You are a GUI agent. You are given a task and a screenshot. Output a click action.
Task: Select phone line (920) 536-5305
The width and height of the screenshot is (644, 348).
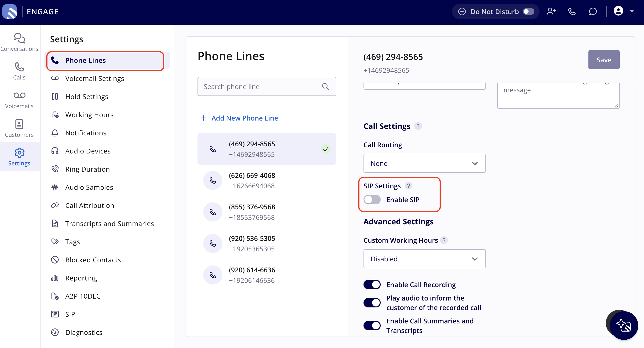[x=266, y=243]
